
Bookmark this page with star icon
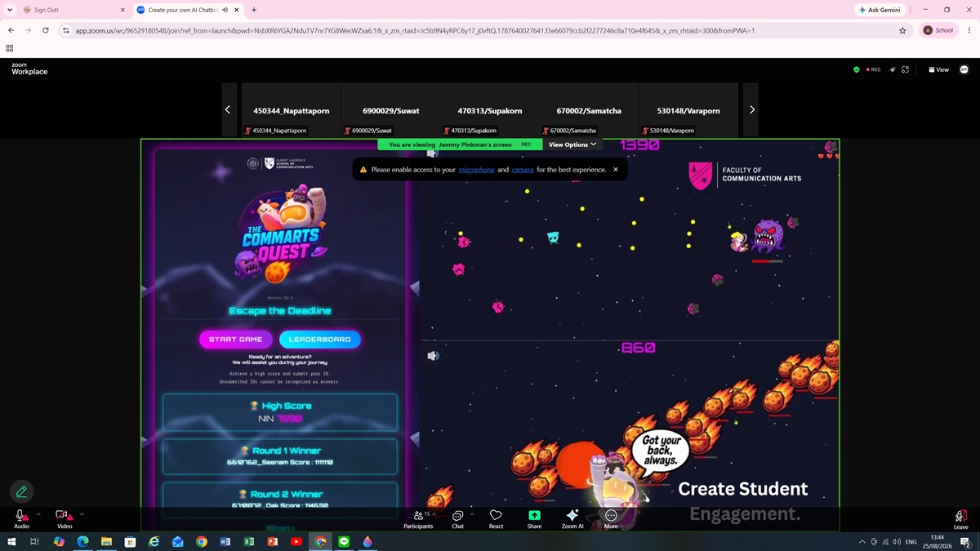pos(902,30)
